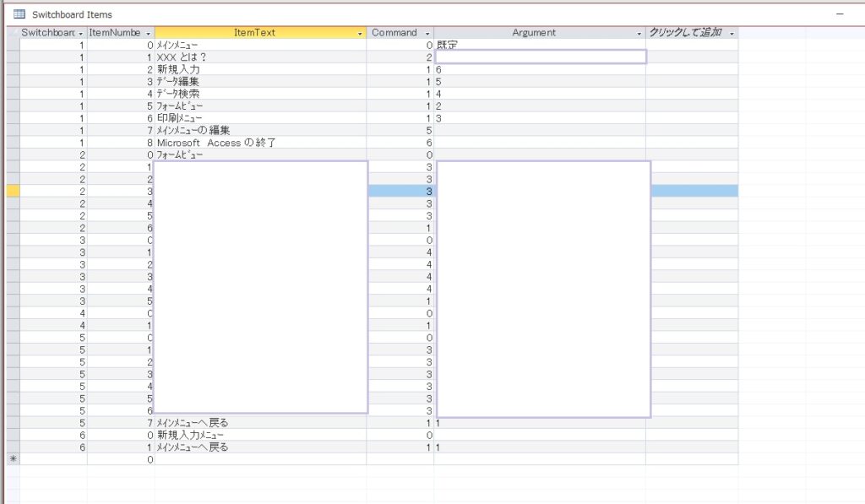Click the 既定 argument cell

click(540, 45)
